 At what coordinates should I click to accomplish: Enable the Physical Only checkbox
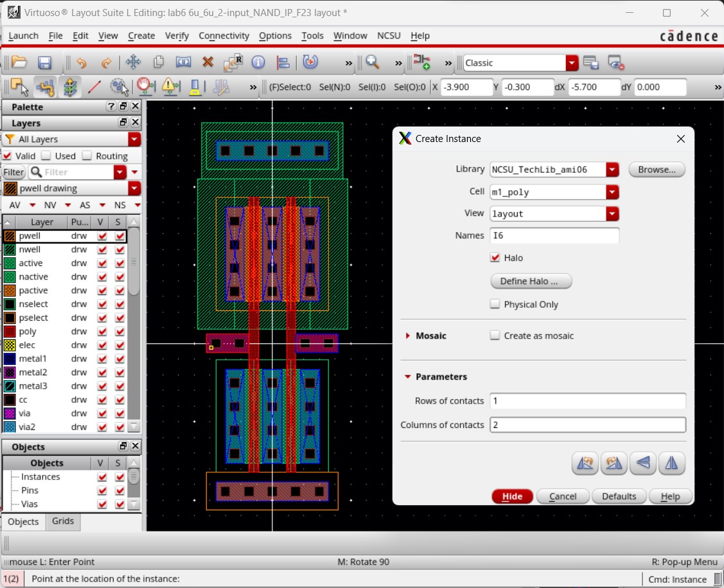point(495,305)
